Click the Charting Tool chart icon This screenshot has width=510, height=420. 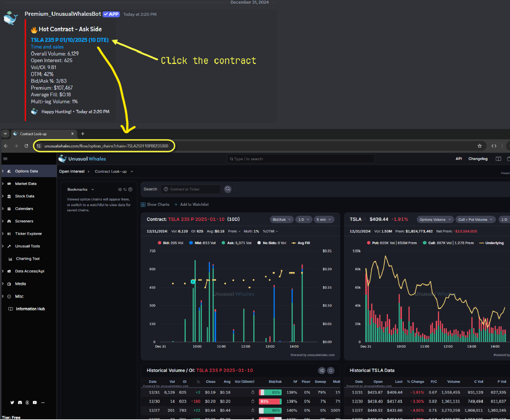coord(11,259)
